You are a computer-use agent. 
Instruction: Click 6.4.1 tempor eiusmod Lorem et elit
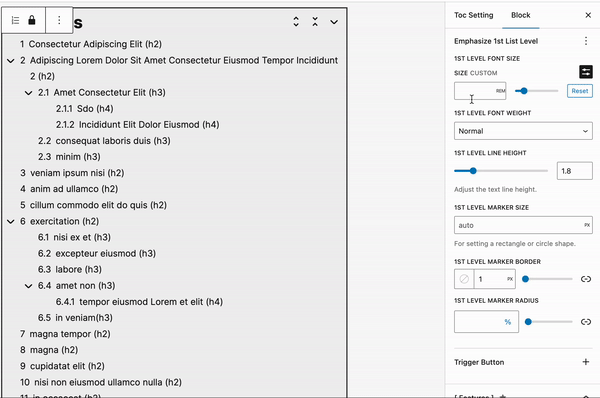click(139, 302)
